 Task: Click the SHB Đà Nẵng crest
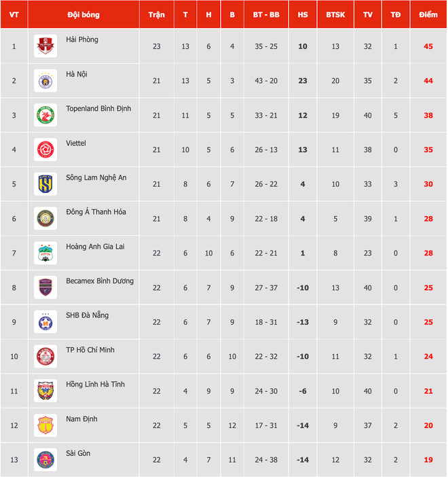click(46, 322)
